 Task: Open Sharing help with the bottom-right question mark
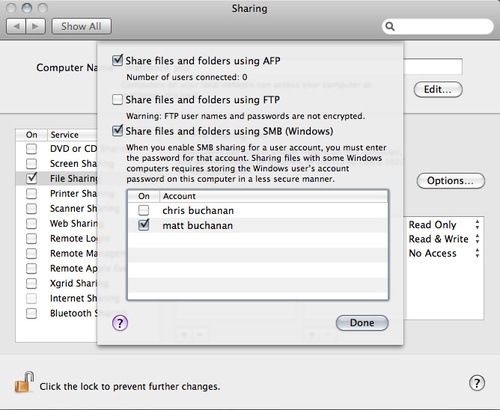pos(477,383)
